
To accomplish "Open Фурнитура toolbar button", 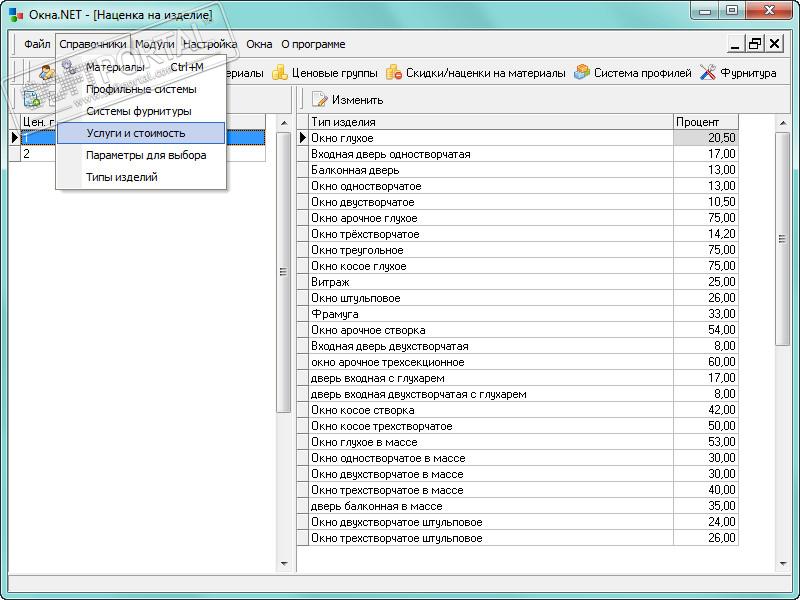I will click(738, 72).
